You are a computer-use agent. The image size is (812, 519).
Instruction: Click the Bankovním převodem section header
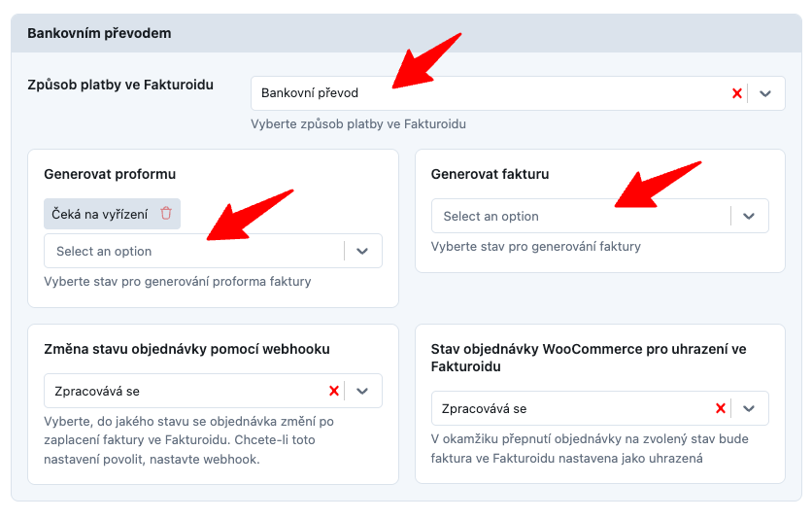pyautogui.click(x=99, y=33)
